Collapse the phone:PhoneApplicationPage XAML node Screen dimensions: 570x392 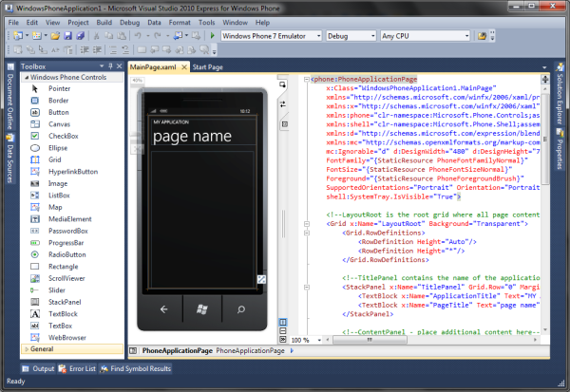pos(307,79)
